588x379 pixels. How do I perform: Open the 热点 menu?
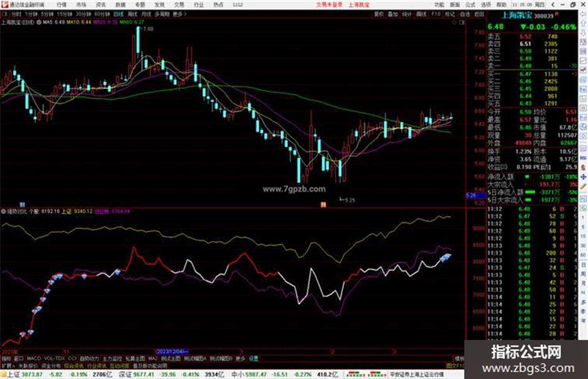point(218,5)
